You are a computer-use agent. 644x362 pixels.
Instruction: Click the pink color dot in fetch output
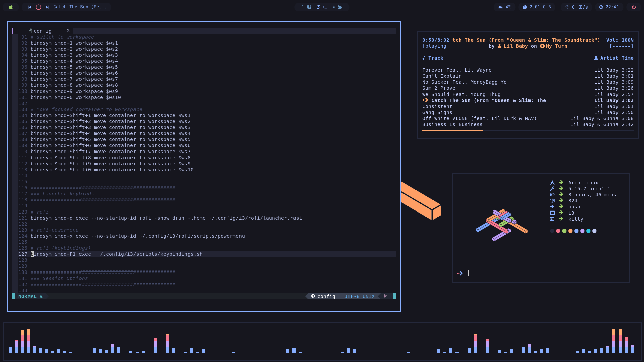pos(558,231)
